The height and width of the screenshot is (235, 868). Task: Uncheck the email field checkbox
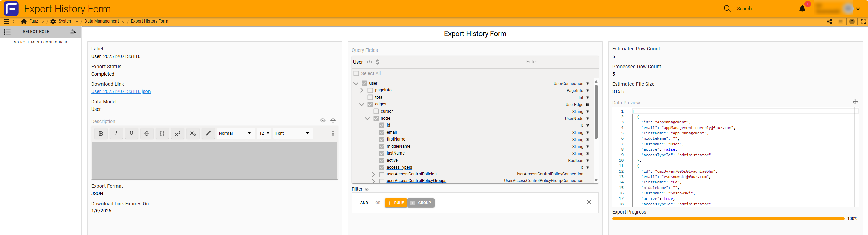(x=382, y=132)
